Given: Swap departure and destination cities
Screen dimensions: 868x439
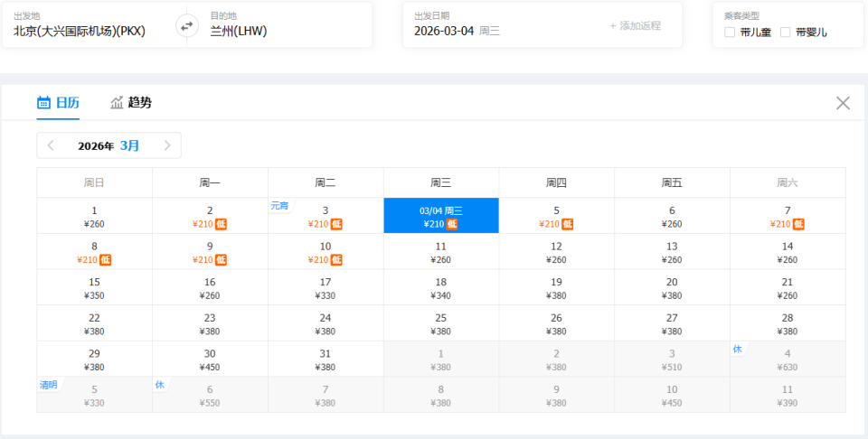Looking at the screenshot, I should (187, 25).
